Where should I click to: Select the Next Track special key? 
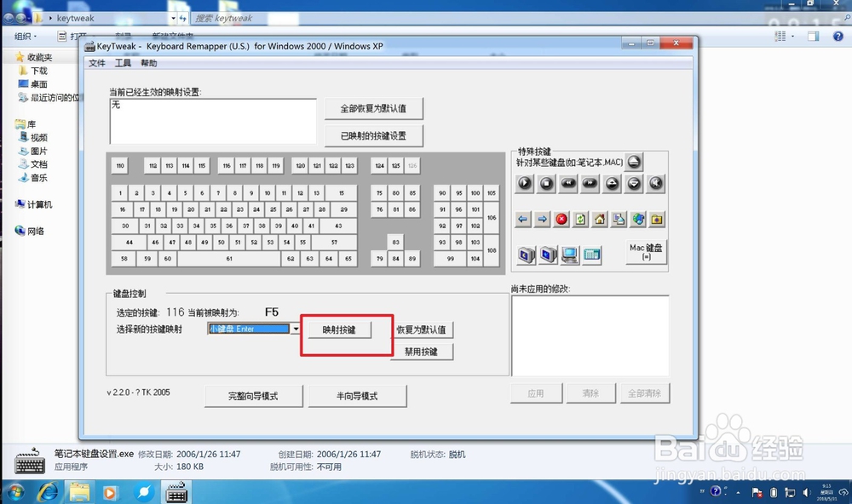tap(590, 184)
